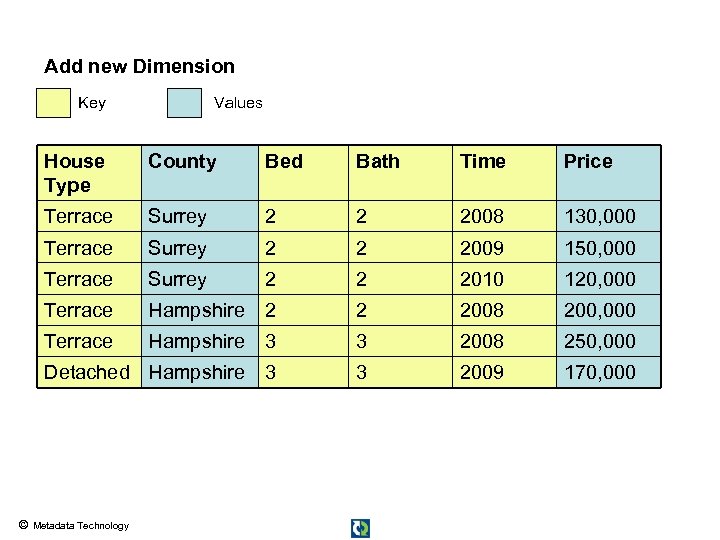The image size is (720, 540).
Task: Select 'Surrey' in the 130,000 row
Action: [200, 216]
